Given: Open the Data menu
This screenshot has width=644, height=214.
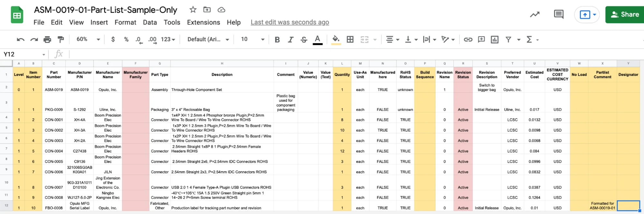Looking at the screenshot, I should (150, 22).
